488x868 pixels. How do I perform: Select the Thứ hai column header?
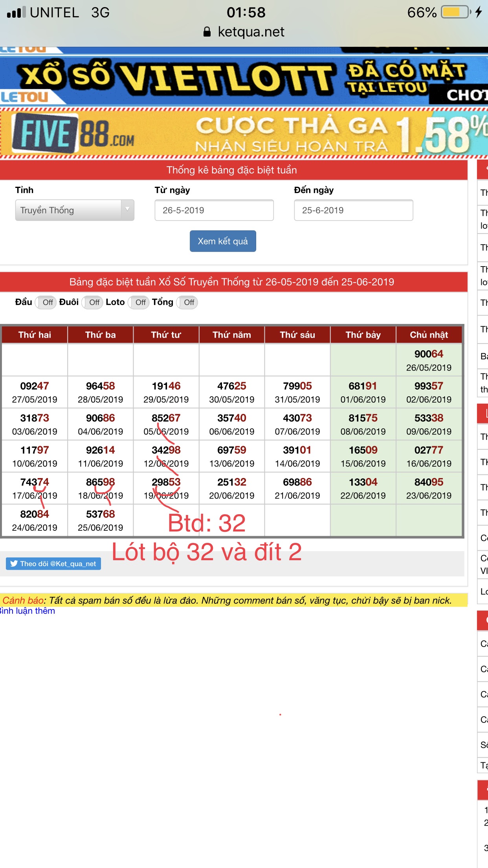[x=35, y=335]
